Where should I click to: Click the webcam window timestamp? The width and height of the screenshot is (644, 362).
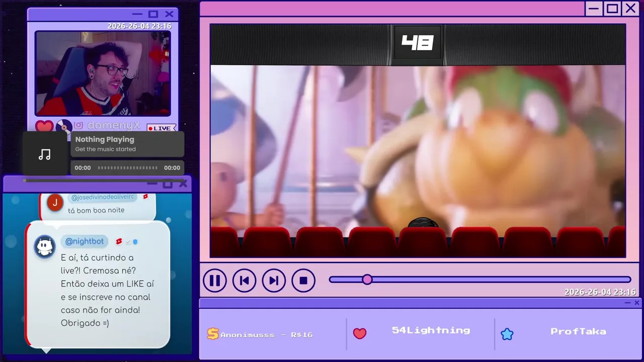click(x=139, y=26)
